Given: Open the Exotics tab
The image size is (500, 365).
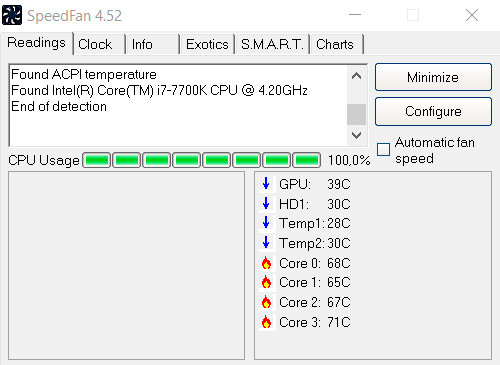Looking at the screenshot, I should [x=207, y=44].
